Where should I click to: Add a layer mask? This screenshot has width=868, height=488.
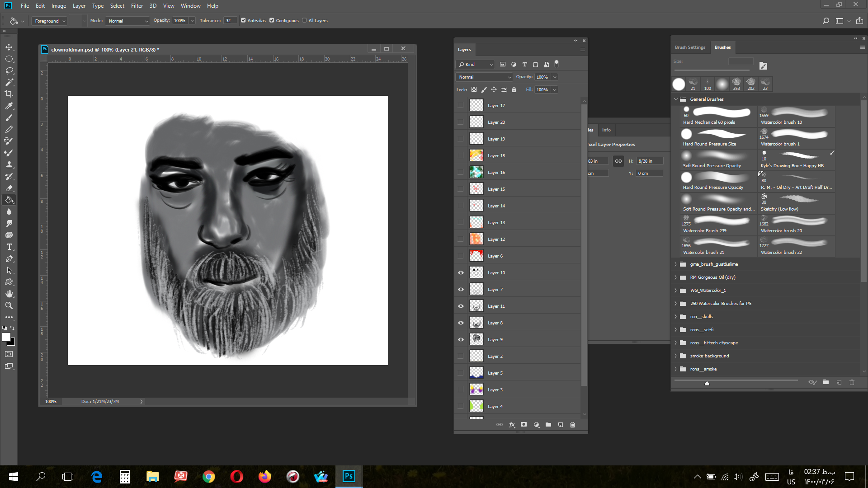tap(524, 425)
